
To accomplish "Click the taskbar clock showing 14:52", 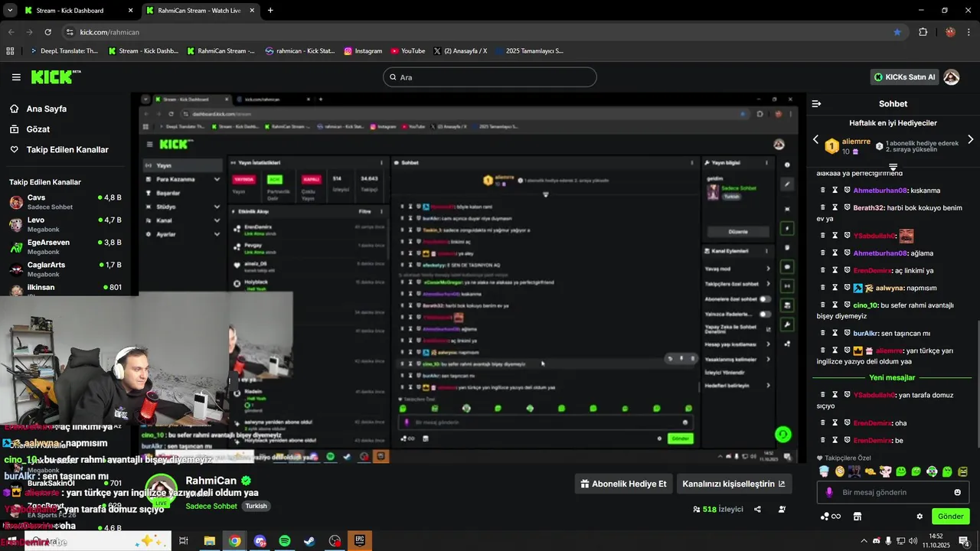I will tap(935, 541).
